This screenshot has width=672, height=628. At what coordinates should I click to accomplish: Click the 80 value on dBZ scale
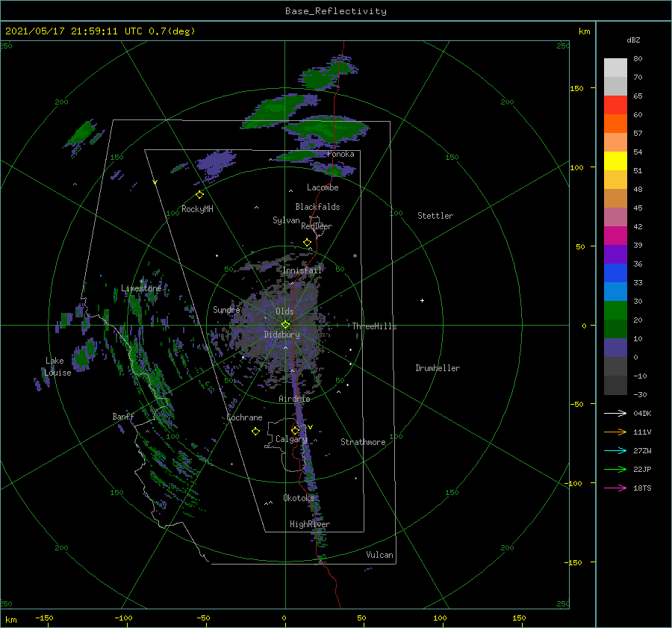pyautogui.click(x=638, y=58)
